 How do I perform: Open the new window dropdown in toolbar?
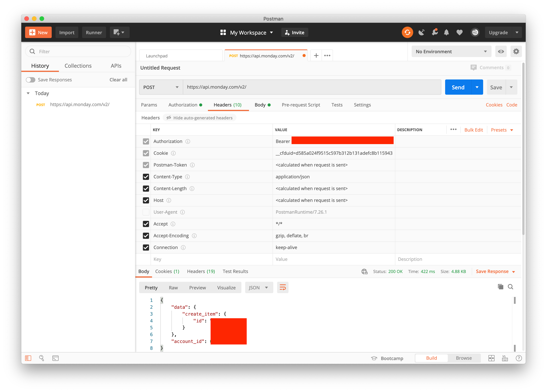pyautogui.click(x=119, y=33)
